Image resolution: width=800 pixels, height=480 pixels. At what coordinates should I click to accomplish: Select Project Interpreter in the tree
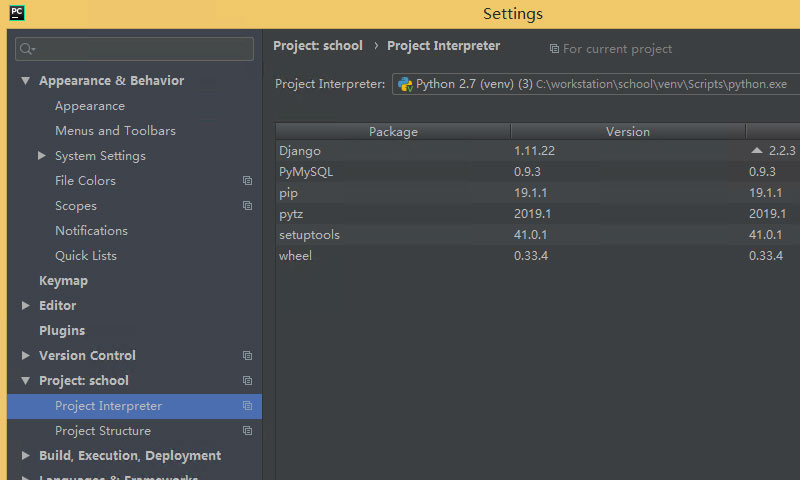pyautogui.click(x=134, y=406)
